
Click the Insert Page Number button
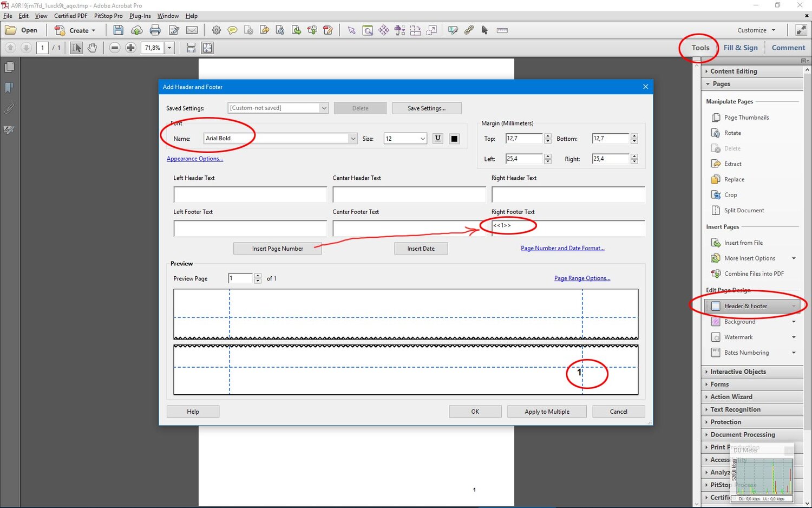277,249
